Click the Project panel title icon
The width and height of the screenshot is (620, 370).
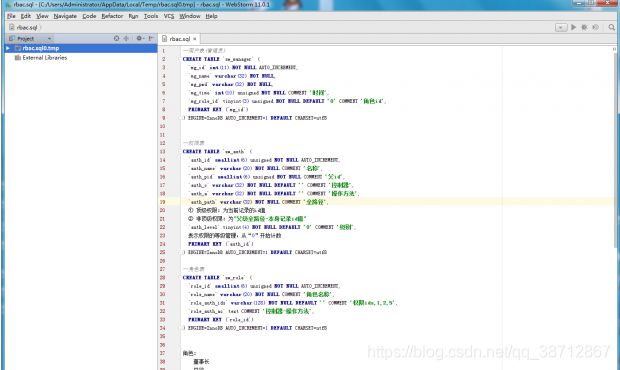[x=11, y=39]
